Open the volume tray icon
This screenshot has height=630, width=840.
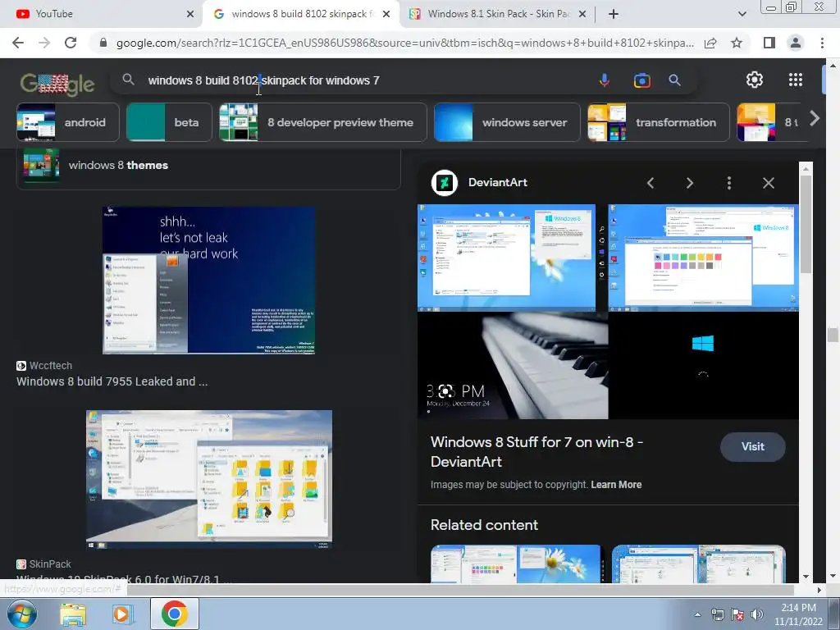(x=757, y=614)
